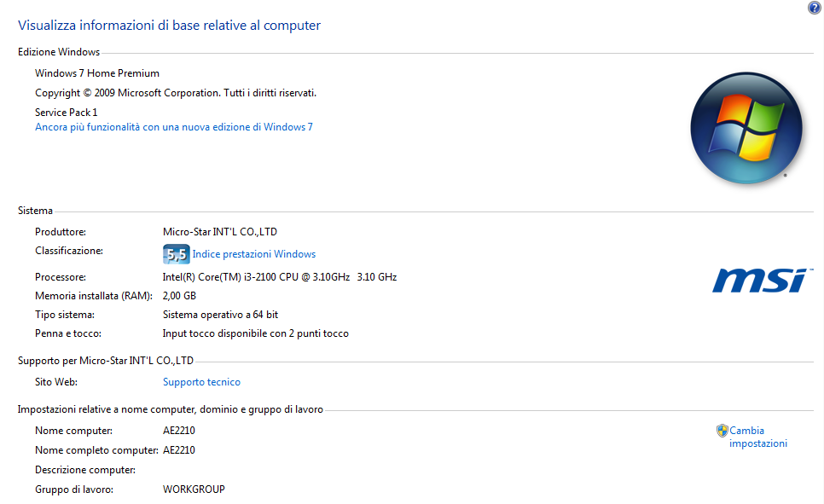Click the Windows 7 Home Premium edition text
Image resolution: width=824 pixels, height=504 pixels.
97,73
